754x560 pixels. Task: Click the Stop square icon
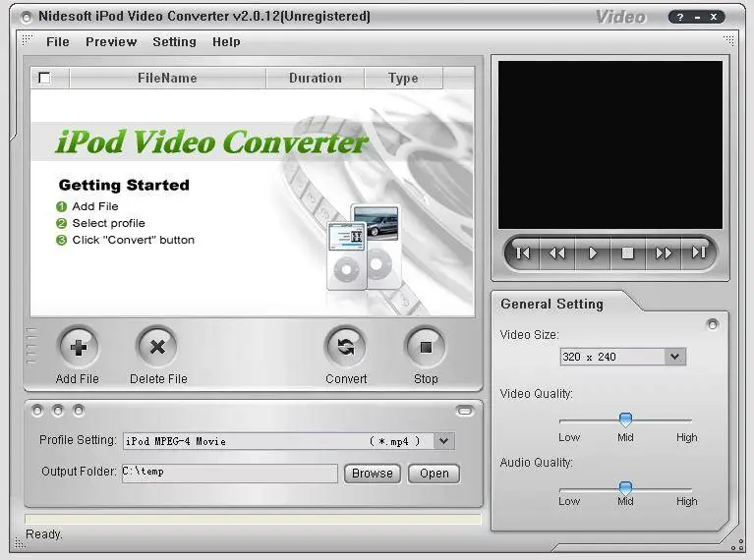pos(426,347)
